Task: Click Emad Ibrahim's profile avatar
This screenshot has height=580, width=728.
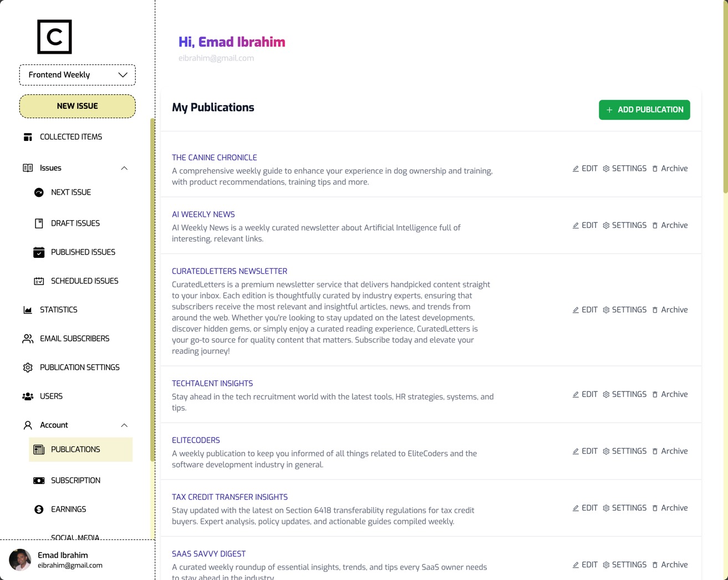Action: (20, 559)
